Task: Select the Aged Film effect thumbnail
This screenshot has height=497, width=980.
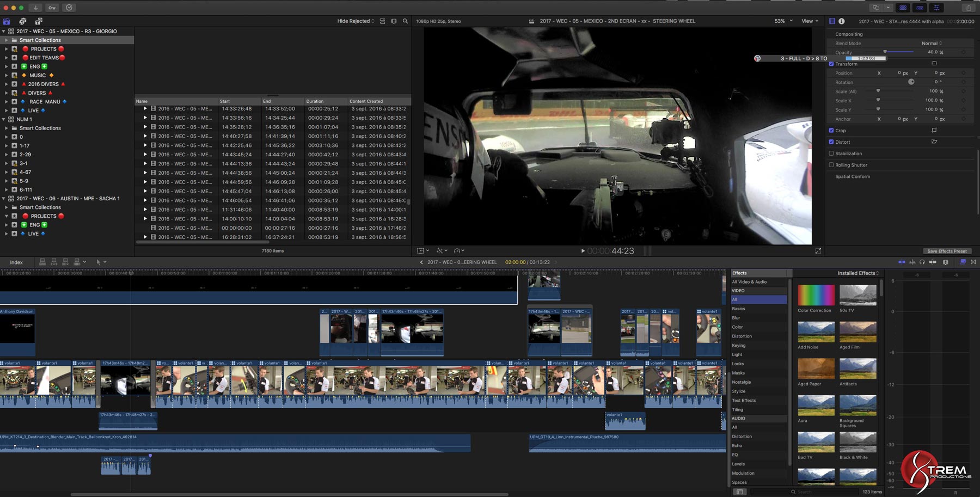Action: tap(858, 332)
